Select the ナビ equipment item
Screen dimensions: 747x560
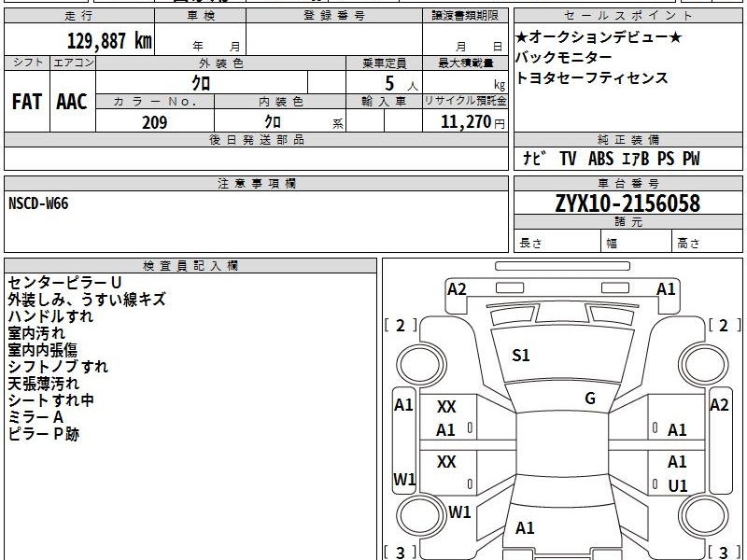(533, 158)
